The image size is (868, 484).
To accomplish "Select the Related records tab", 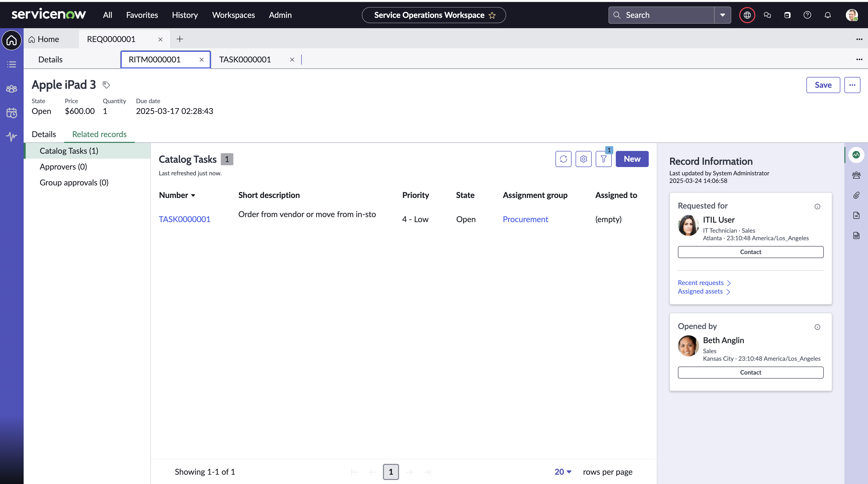I will pyautogui.click(x=99, y=135).
